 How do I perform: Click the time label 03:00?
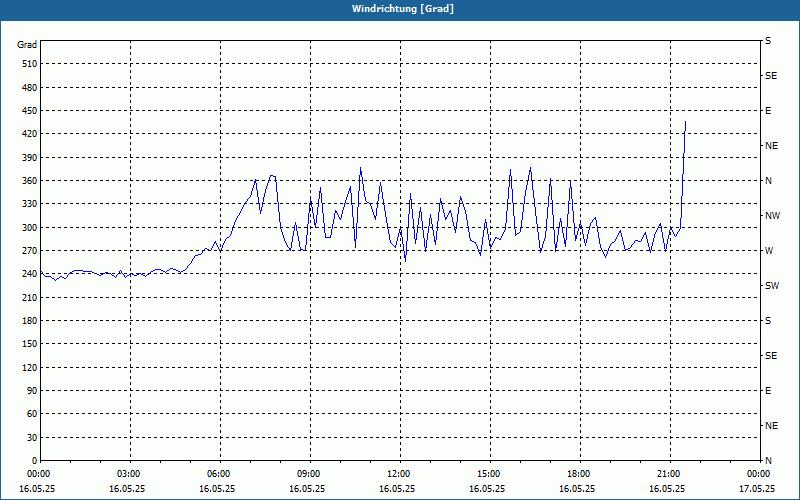[130, 473]
